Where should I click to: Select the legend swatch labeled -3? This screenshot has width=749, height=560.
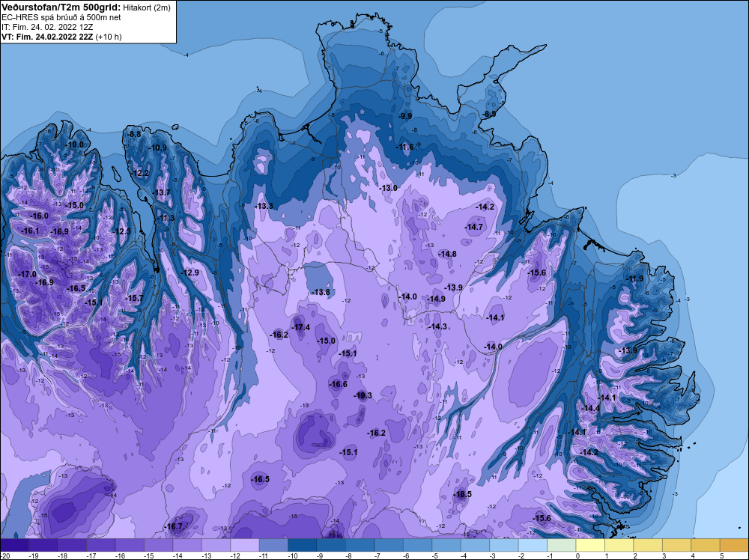click(504, 545)
